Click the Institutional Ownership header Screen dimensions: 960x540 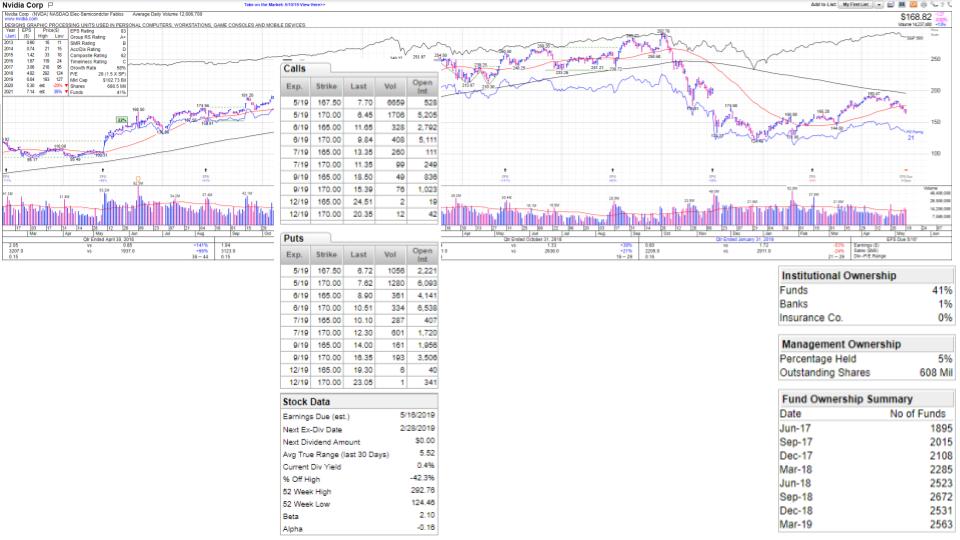[866, 276]
